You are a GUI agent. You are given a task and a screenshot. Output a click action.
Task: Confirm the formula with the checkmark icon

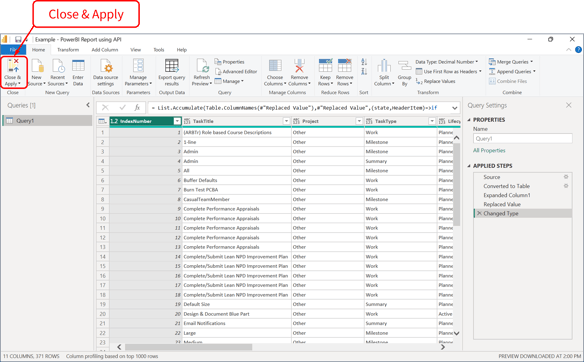(123, 108)
